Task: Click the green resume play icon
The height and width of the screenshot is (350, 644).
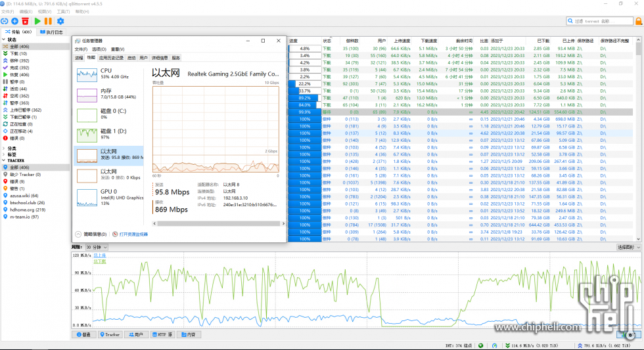Action: [x=37, y=21]
